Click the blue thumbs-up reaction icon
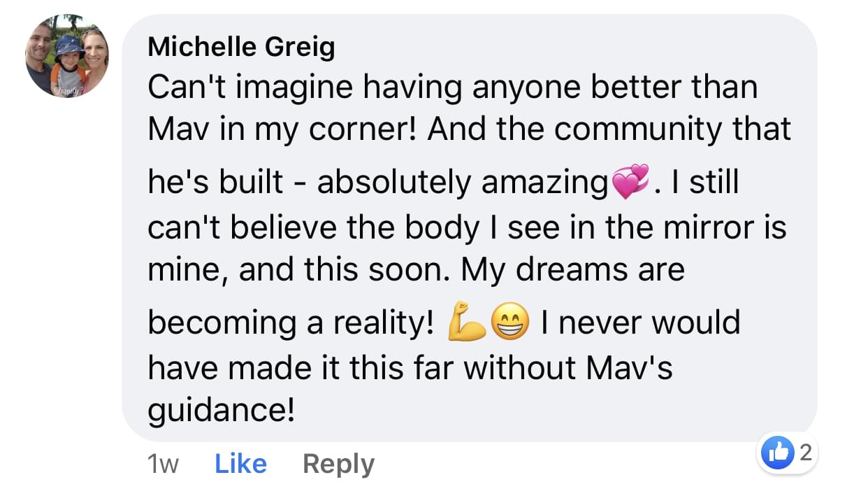 coord(779,454)
